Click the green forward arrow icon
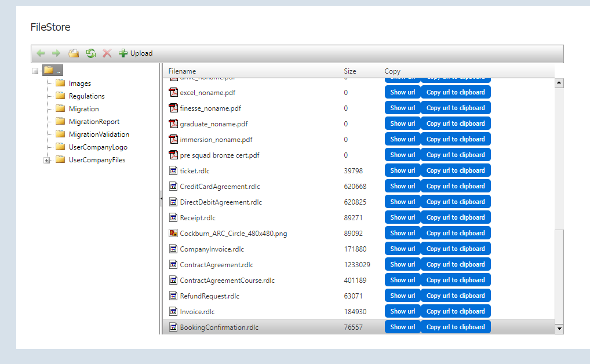The image size is (590, 364). click(56, 53)
